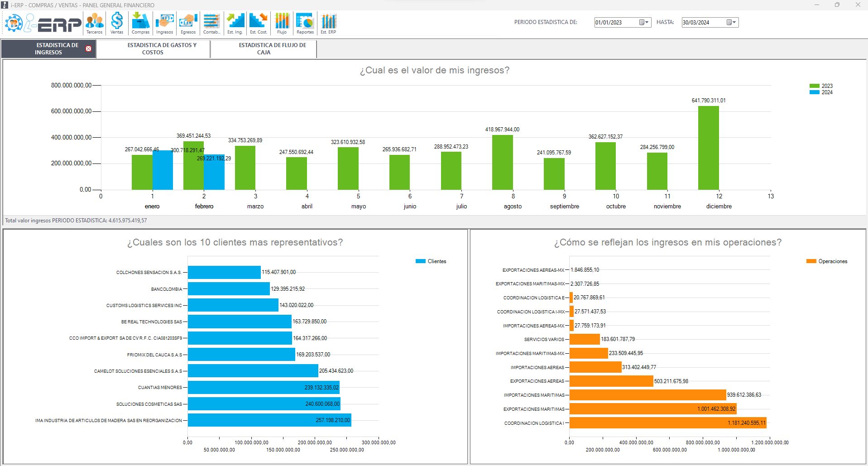
Task: Click the 2024 blue legend swatch
Action: [814, 92]
